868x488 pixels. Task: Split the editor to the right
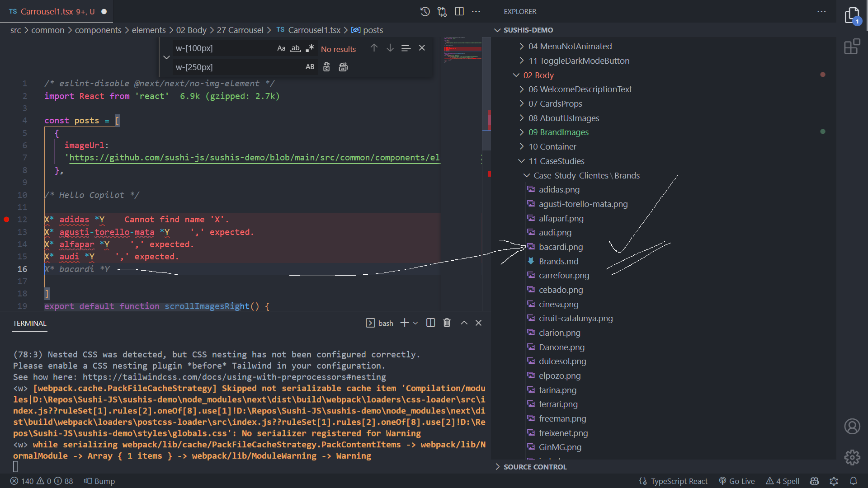459,12
